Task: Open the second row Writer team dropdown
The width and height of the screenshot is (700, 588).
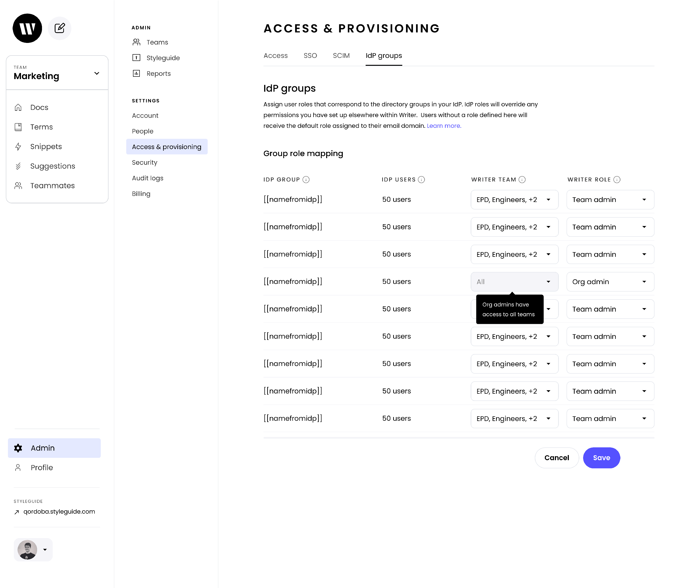Action: coord(514,227)
